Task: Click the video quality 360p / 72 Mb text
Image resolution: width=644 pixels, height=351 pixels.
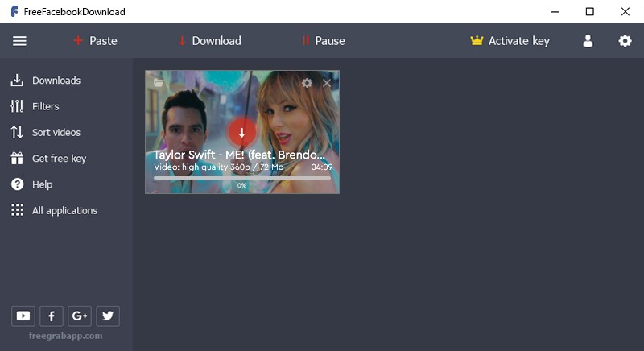Action: click(218, 167)
